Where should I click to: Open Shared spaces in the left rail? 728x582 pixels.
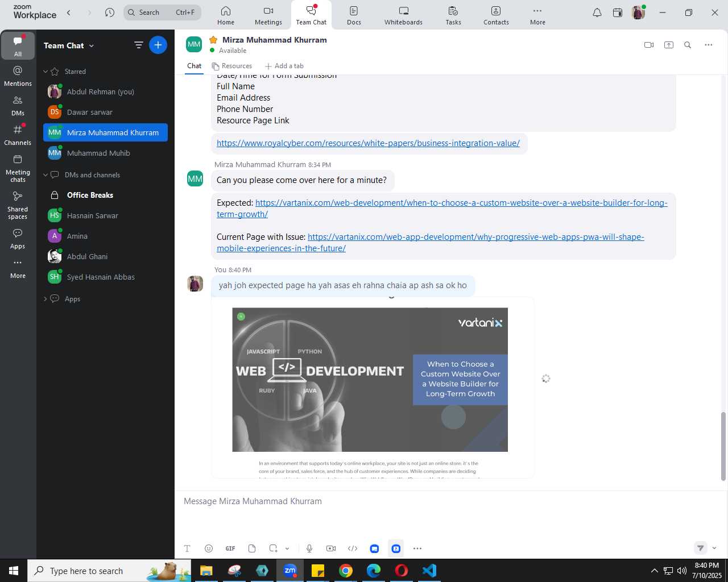pyautogui.click(x=18, y=205)
